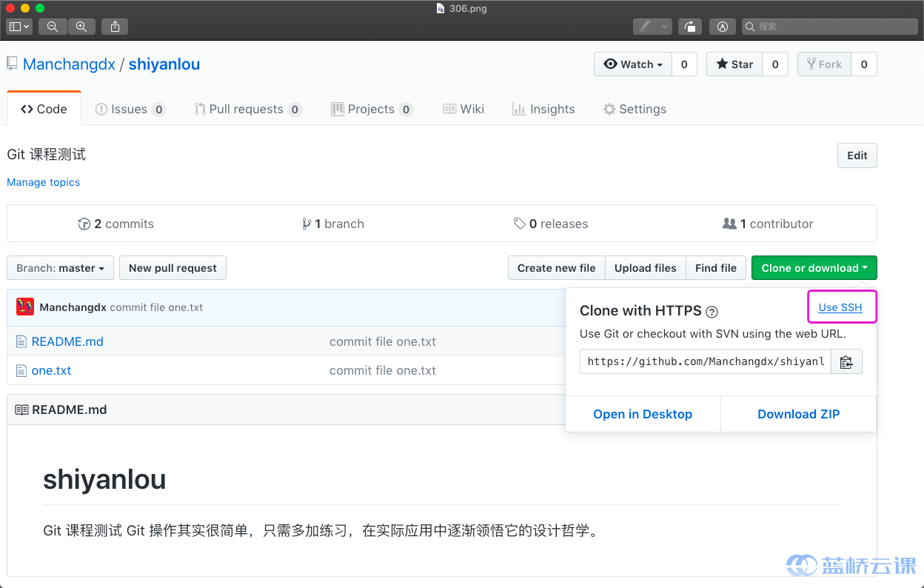Star the repository

(x=734, y=64)
